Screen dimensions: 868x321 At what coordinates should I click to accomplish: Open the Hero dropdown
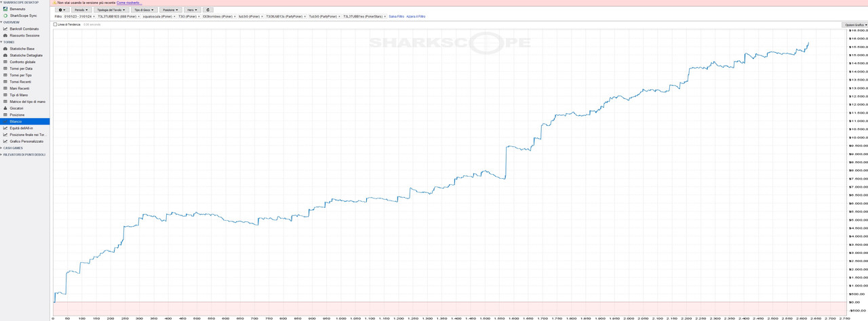point(193,10)
